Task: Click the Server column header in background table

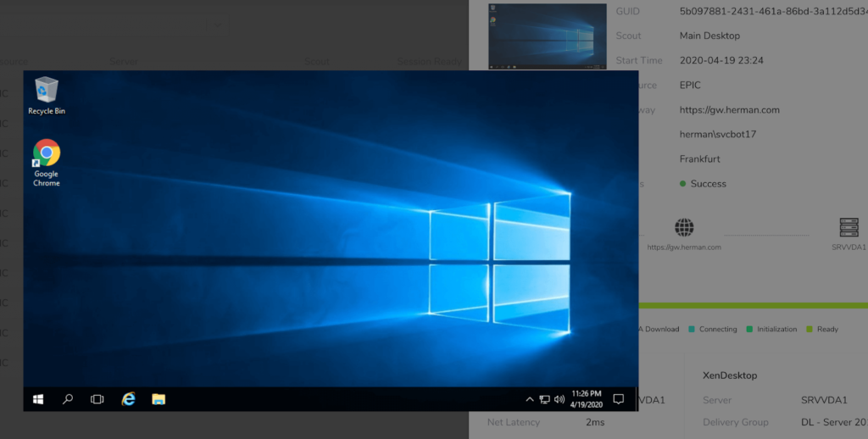Action: [x=124, y=62]
